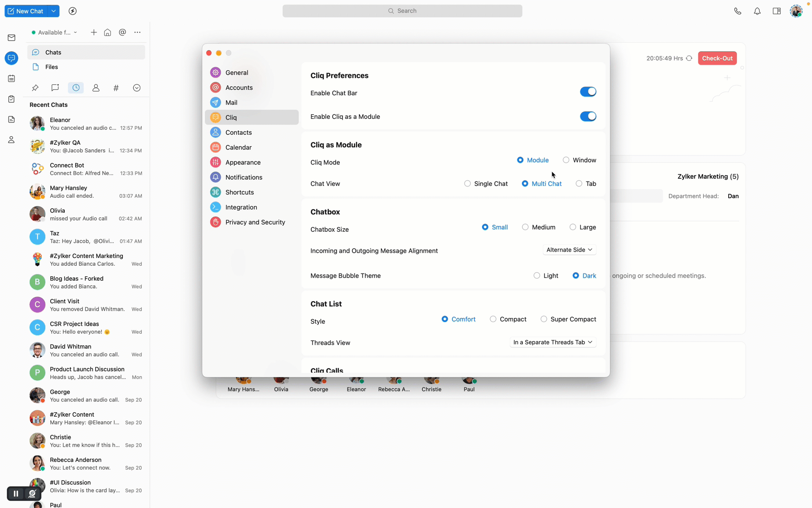The width and height of the screenshot is (812, 508).
Task: Open the Connect Bot conversation
Action: [x=86, y=169]
